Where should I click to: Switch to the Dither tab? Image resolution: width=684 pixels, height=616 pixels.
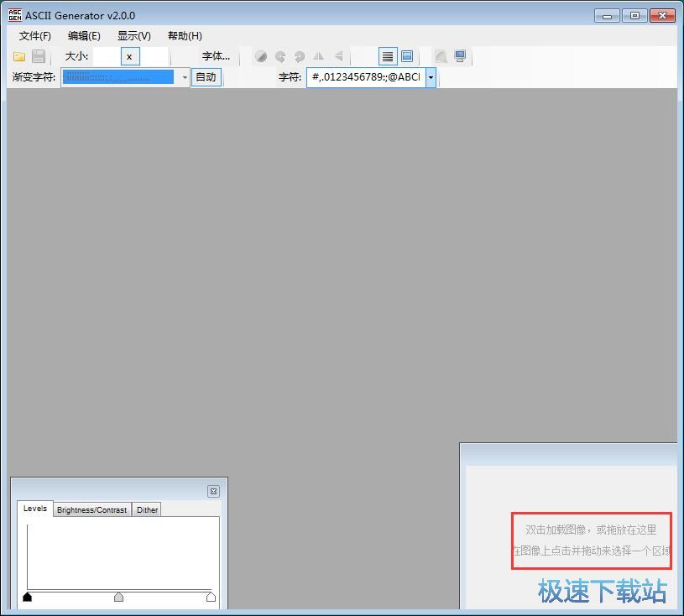click(x=147, y=509)
